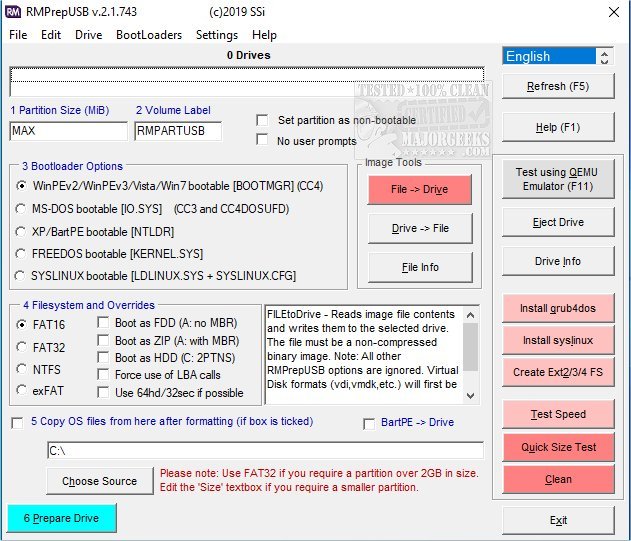Enable Use 64hd/32sec if possible

point(103,392)
